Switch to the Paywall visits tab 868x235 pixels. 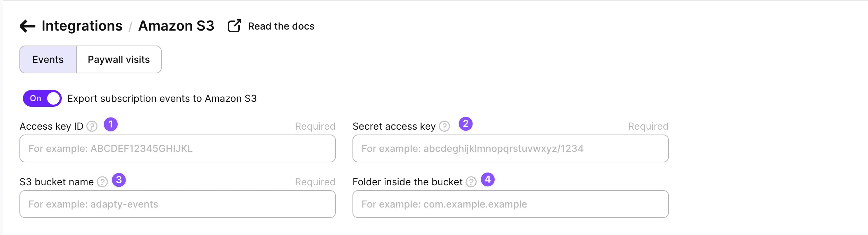(x=119, y=59)
